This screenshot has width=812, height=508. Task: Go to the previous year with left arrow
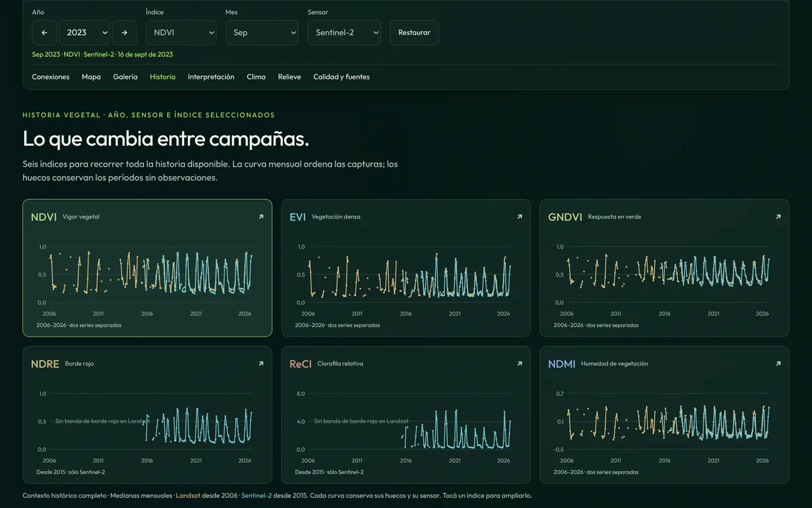pos(44,33)
